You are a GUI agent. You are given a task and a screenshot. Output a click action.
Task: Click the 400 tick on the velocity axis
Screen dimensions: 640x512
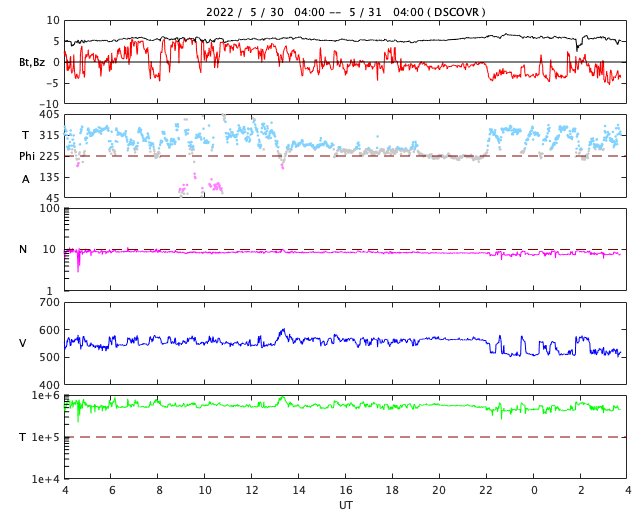[49, 385]
